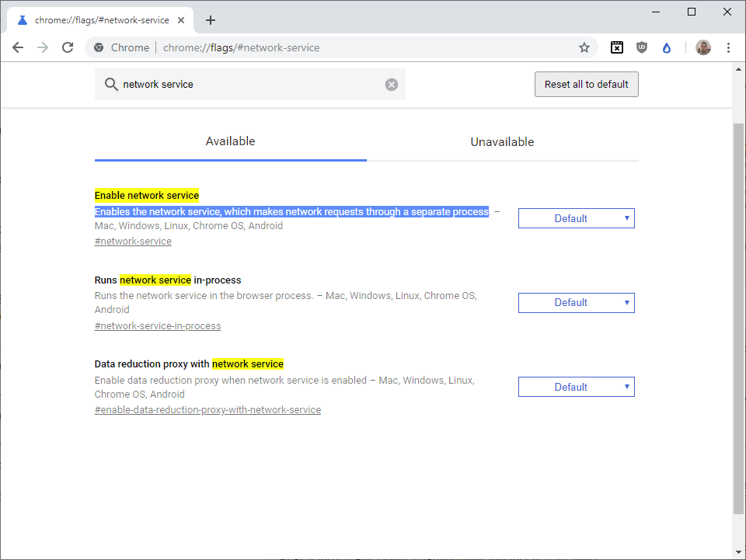
Task: Click the magnifying glass in the search field
Action: [111, 84]
